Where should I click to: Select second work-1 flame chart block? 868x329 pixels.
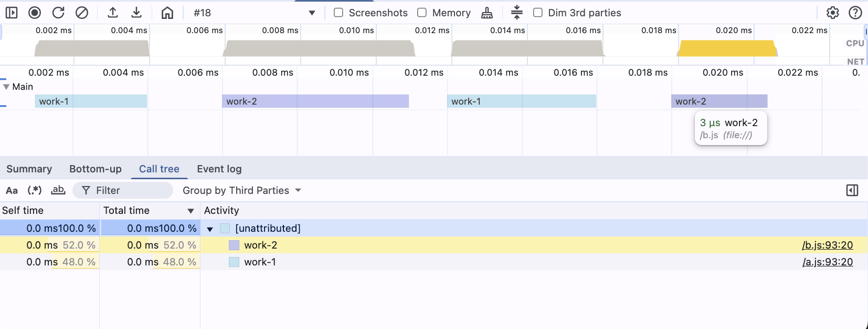pyautogui.click(x=522, y=101)
